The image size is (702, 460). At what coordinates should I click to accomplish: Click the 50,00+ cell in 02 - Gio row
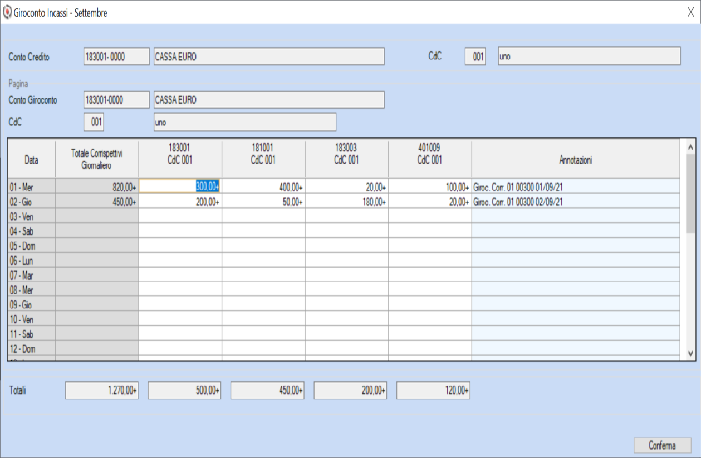click(263, 202)
